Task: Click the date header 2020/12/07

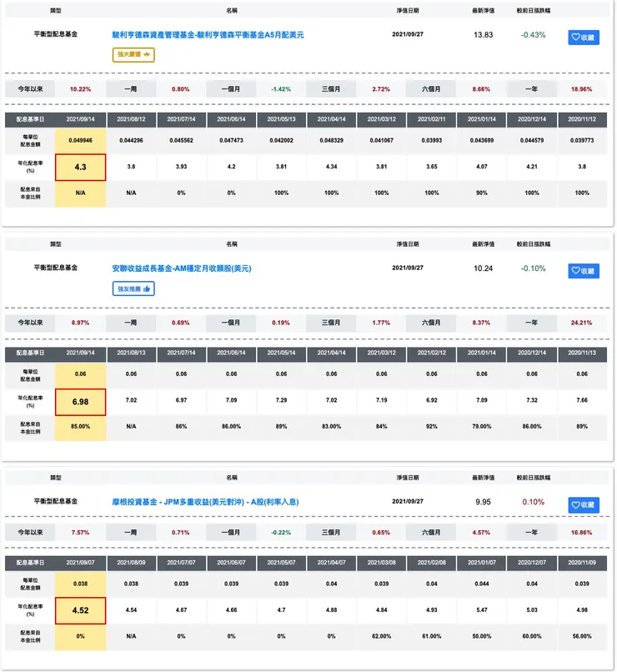Action: [532, 562]
